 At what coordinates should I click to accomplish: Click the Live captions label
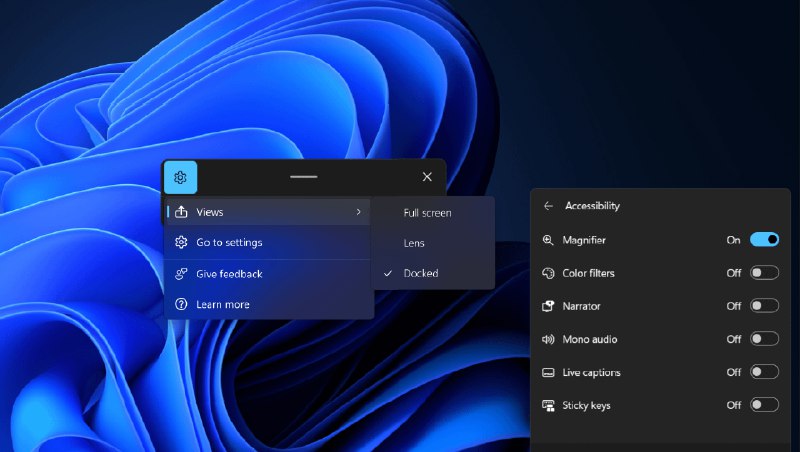(x=591, y=372)
